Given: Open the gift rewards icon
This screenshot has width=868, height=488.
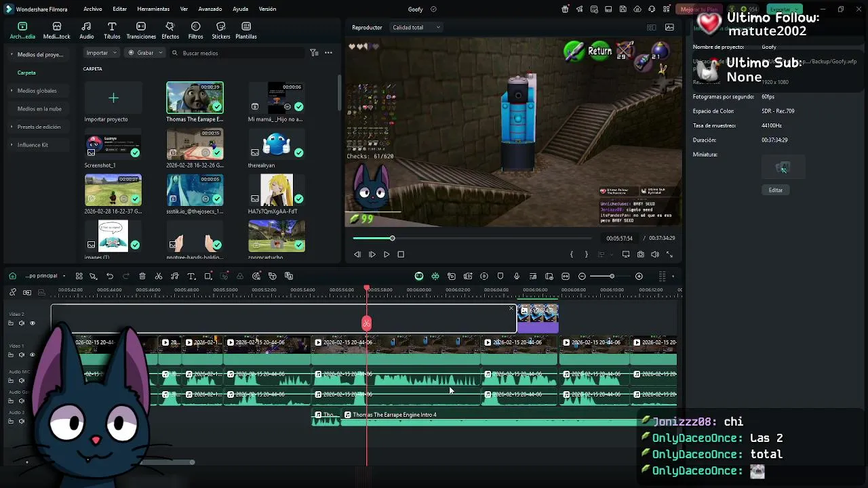Looking at the screenshot, I should 565,9.
